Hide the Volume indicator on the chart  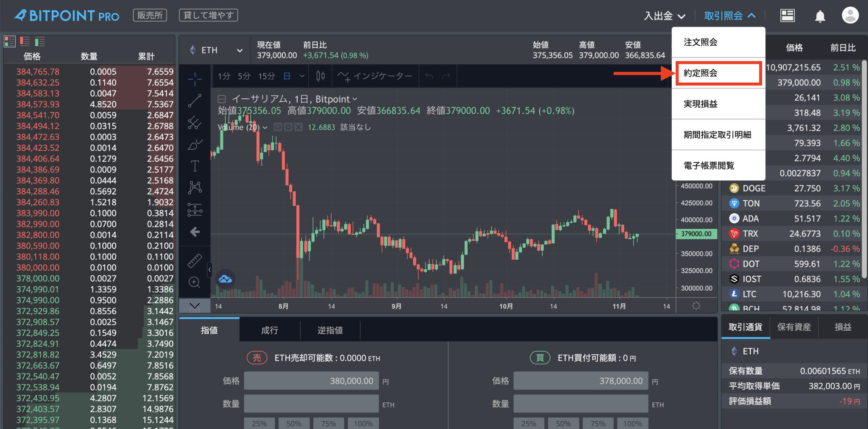[x=277, y=127]
